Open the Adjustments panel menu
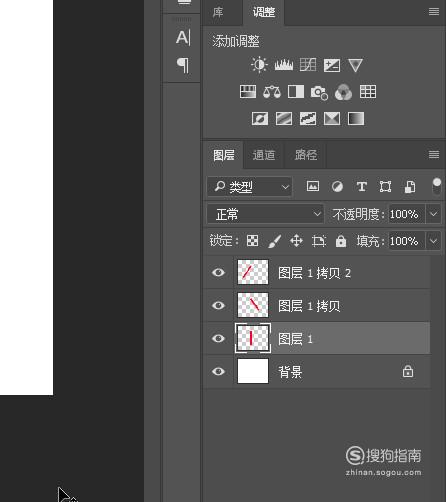446x502 pixels. click(x=434, y=12)
